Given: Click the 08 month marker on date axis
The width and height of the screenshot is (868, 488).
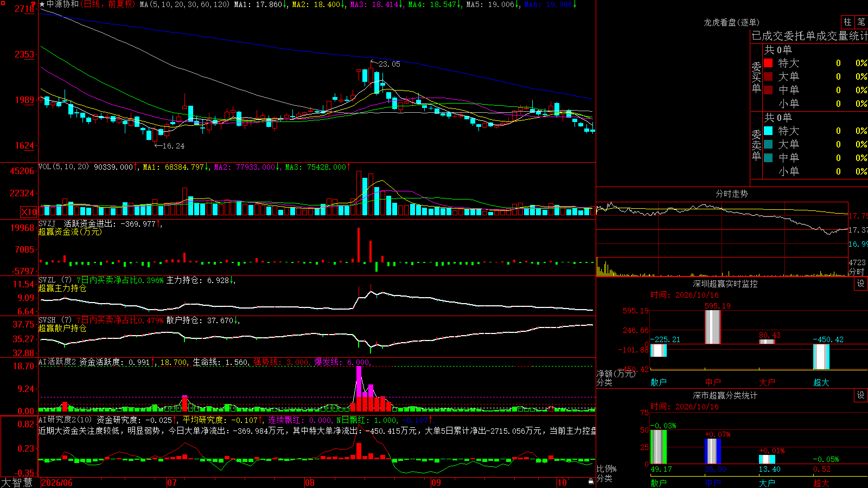Looking at the screenshot, I should (x=310, y=483).
